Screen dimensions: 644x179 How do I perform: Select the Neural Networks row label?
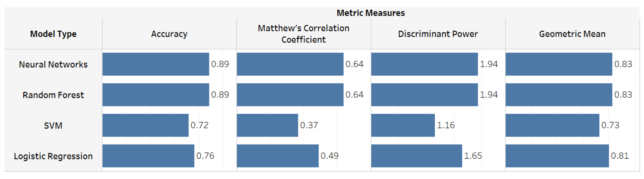pyautogui.click(x=53, y=64)
